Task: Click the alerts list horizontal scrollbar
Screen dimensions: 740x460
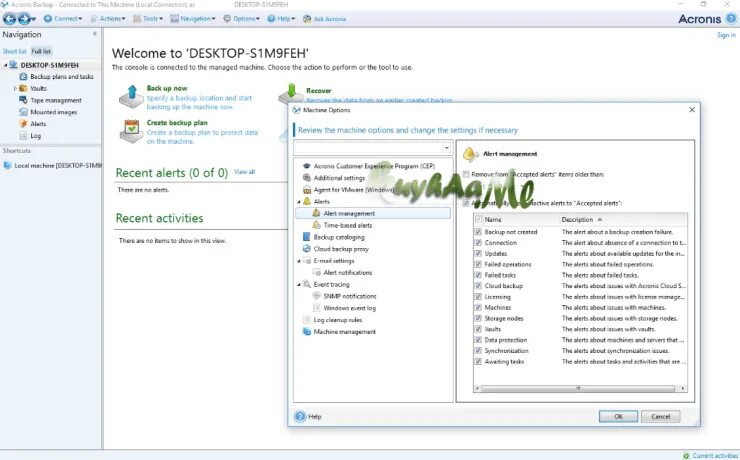Action: pyautogui.click(x=578, y=388)
